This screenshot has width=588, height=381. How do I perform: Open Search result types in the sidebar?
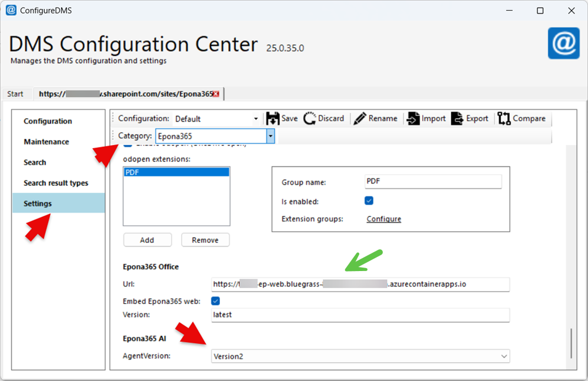[x=55, y=183]
